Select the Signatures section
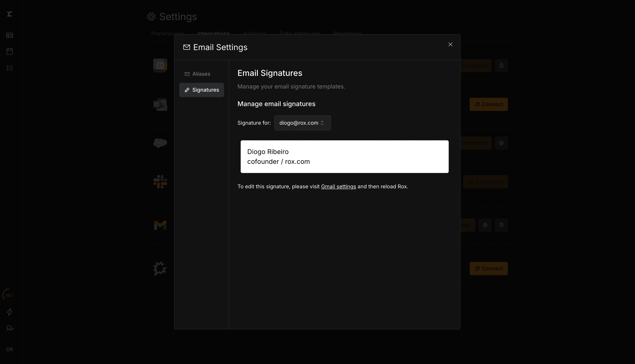 point(202,90)
